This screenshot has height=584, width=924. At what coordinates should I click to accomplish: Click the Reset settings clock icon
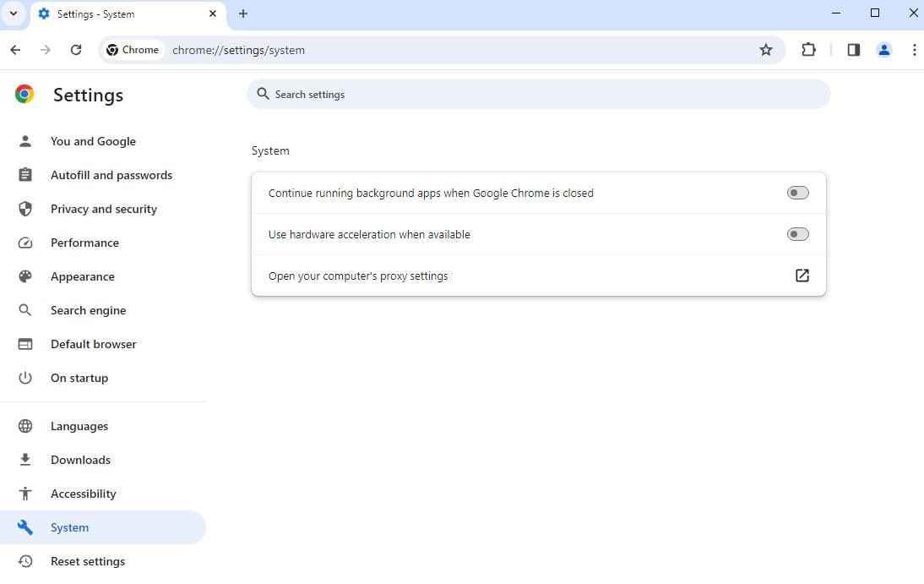click(25, 561)
